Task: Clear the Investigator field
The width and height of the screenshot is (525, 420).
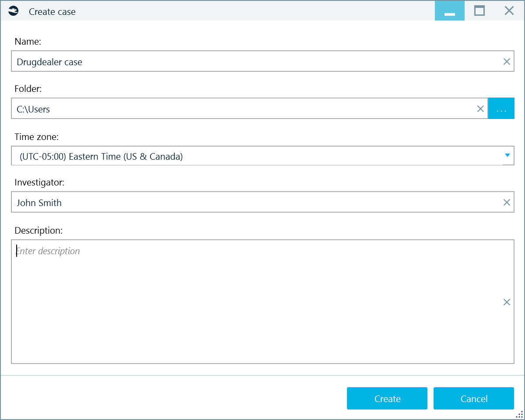Action: (x=507, y=203)
